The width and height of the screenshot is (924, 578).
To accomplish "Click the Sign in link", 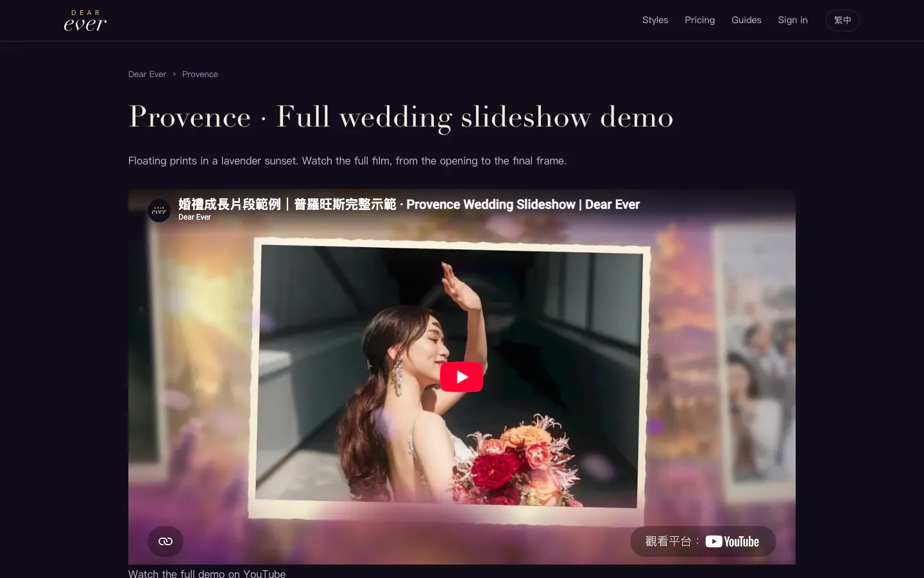I will (792, 20).
